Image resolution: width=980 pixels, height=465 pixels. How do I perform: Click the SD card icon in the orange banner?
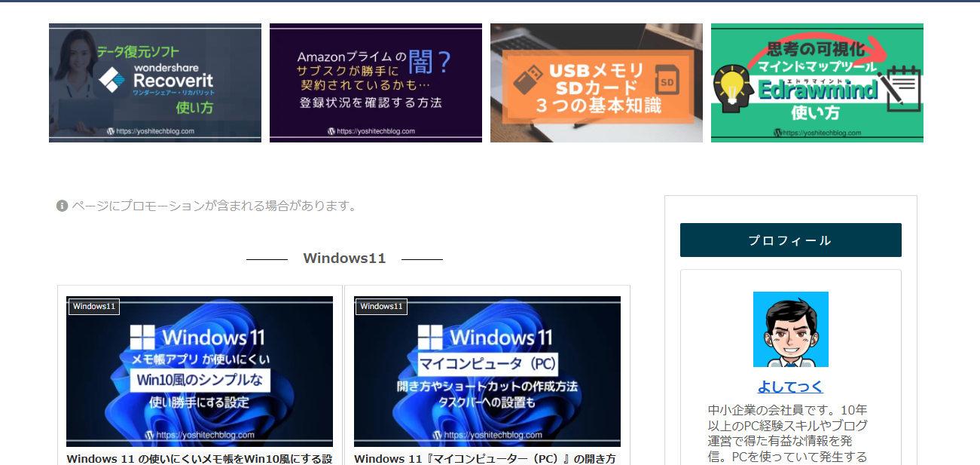pos(665,79)
